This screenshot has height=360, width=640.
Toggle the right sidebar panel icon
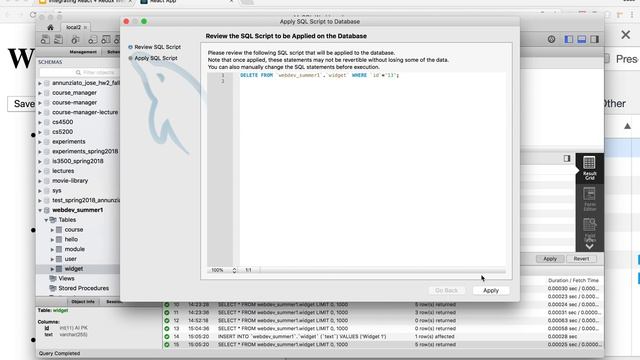[594, 39]
